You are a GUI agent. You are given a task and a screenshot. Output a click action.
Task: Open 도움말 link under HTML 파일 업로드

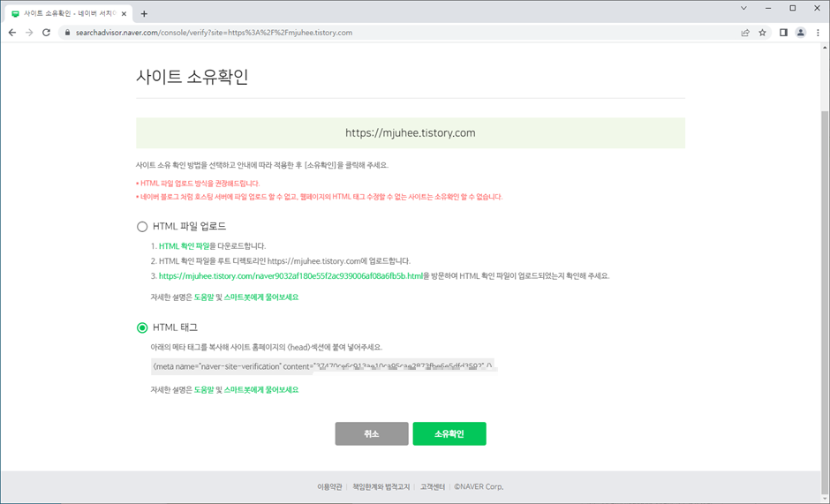pyautogui.click(x=204, y=297)
